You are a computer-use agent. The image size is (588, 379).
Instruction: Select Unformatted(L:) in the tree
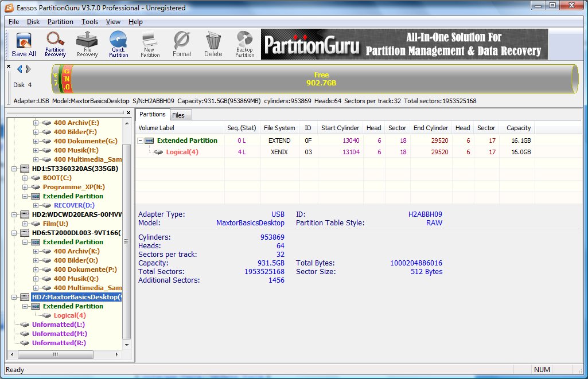coord(59,325)
